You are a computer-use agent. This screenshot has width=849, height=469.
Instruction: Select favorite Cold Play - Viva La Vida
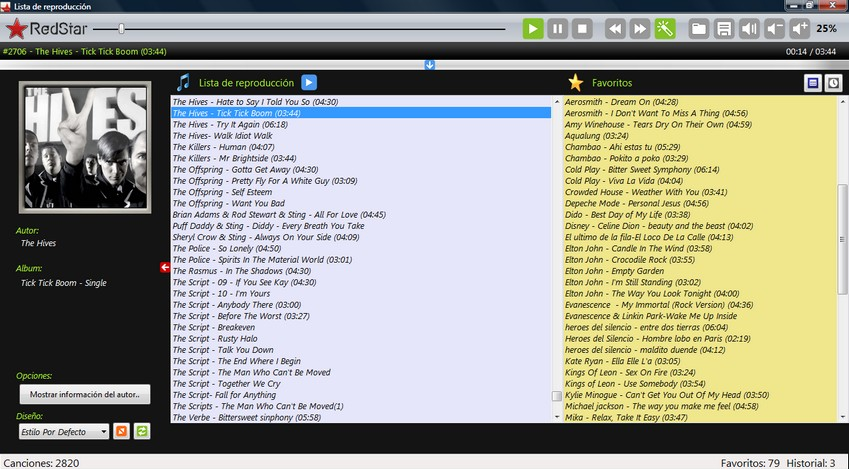point(700,180)
